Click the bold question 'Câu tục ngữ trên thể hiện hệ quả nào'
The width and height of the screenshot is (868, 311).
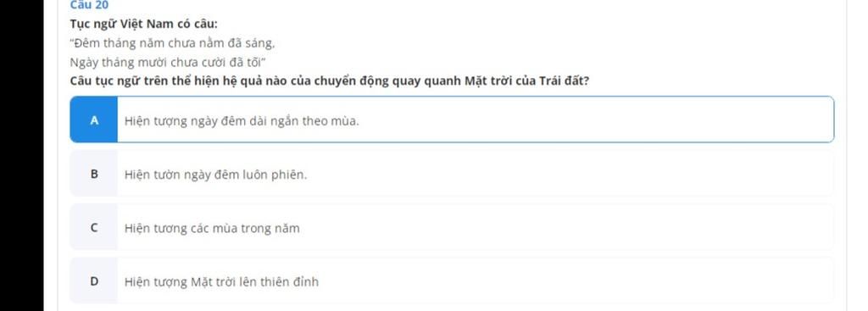pyautogui.click(x=330, y=81)
